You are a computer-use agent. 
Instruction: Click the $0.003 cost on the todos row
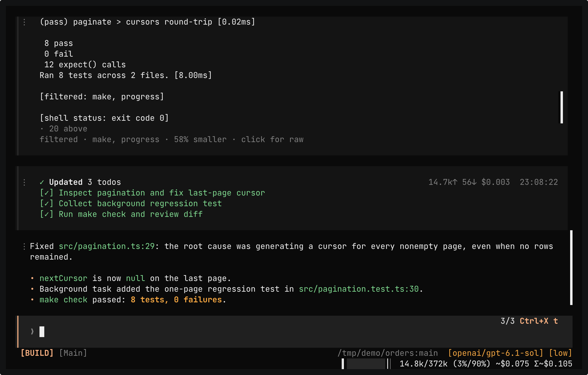(496, 182)
